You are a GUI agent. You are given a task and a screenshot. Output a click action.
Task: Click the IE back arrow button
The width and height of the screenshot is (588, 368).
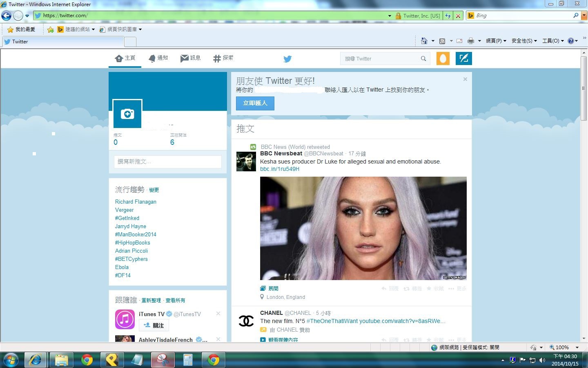click(7, 16)
